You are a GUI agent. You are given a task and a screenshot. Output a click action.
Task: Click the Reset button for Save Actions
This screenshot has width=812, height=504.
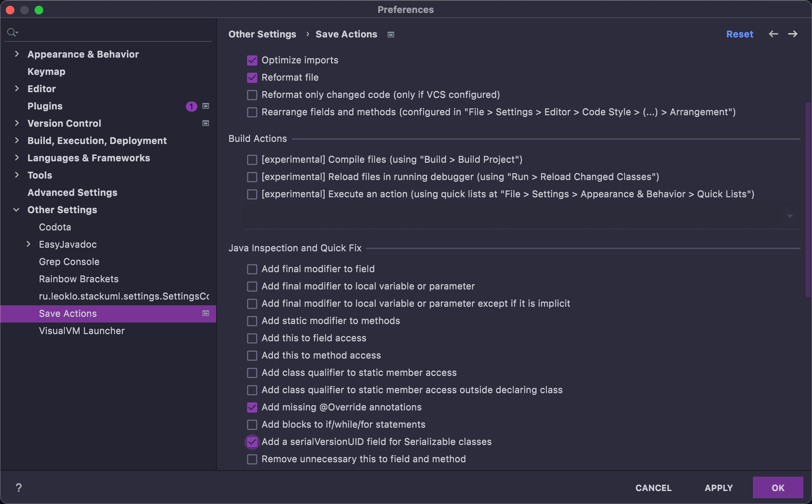(740, 34)
